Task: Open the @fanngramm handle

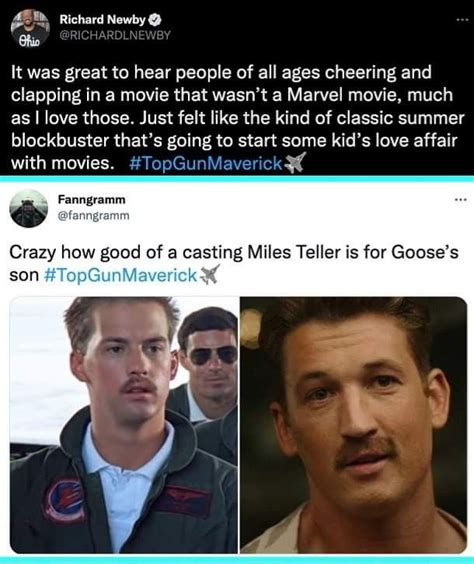Action: click(94, 216)
